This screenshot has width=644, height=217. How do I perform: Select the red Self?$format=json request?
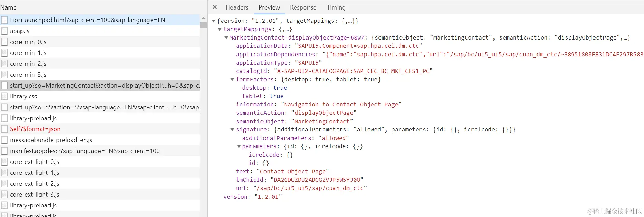click(x=100, y=129)
